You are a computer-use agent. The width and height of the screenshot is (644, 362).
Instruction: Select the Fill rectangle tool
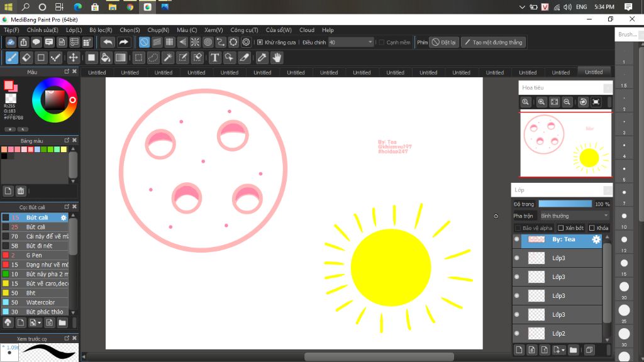pyautogui.click(x=91, y=58)
